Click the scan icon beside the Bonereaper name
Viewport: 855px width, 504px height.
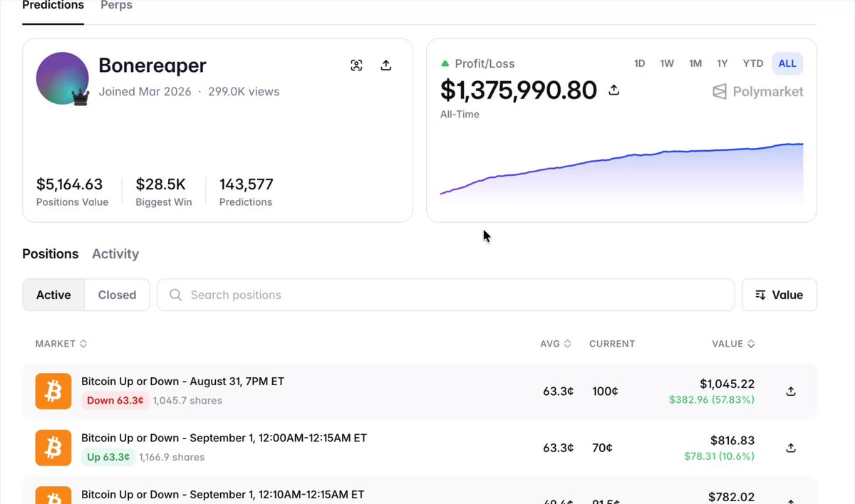coord(356,65)
